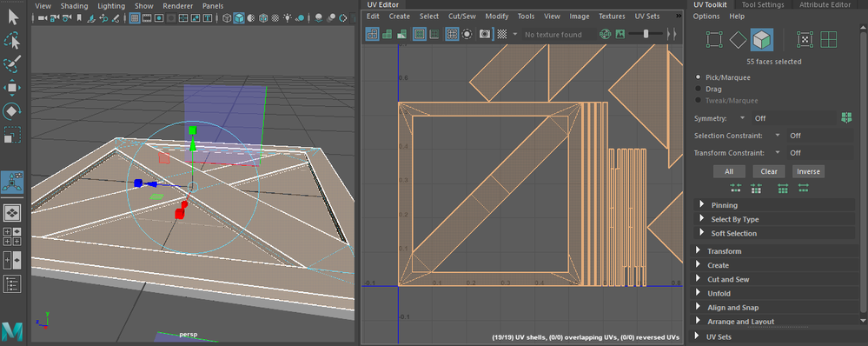Viewport: 868px width, 346px height.
Task: Take a UV snapshot with camera icon
Action: [485, 34]
